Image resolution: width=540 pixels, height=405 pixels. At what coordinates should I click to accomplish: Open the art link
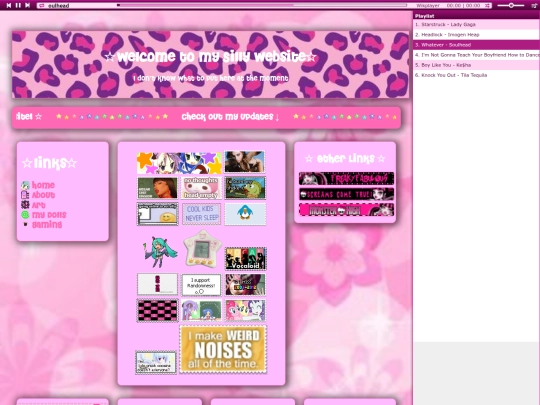(x=39, y=205)
